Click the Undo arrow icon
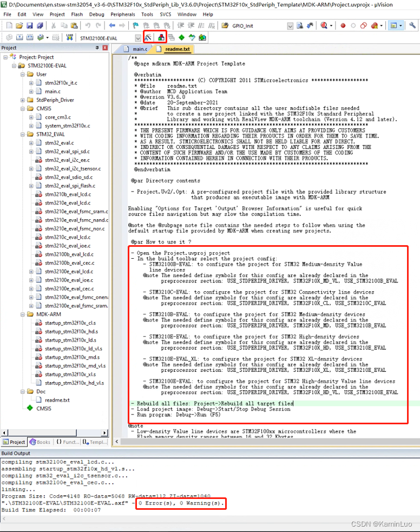Viewport: 420px width, 532px height. point(88,25)
